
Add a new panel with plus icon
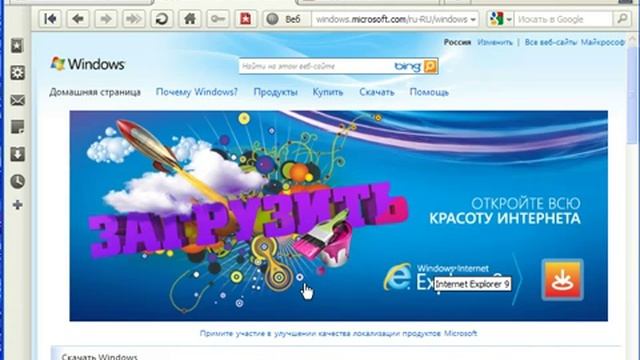[x=17, y=205]
